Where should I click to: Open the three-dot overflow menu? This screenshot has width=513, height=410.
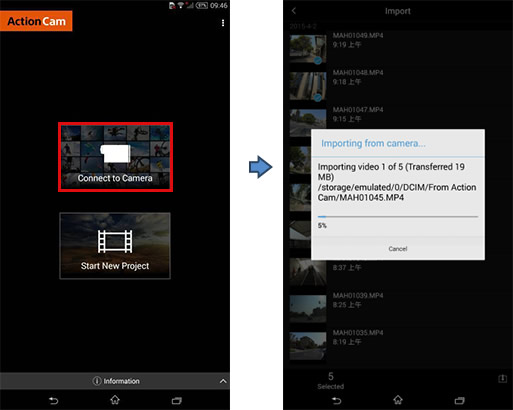pyautogui.click(x=223, y=23)
